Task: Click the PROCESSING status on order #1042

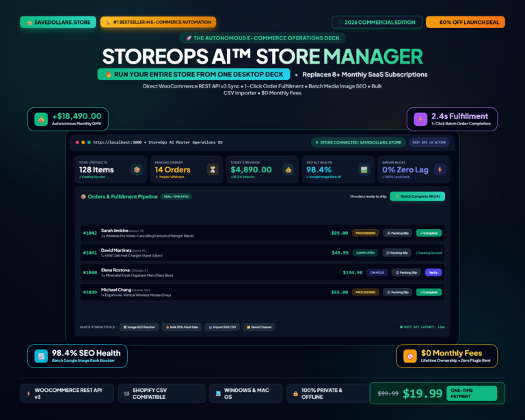Action: (365, 233)
